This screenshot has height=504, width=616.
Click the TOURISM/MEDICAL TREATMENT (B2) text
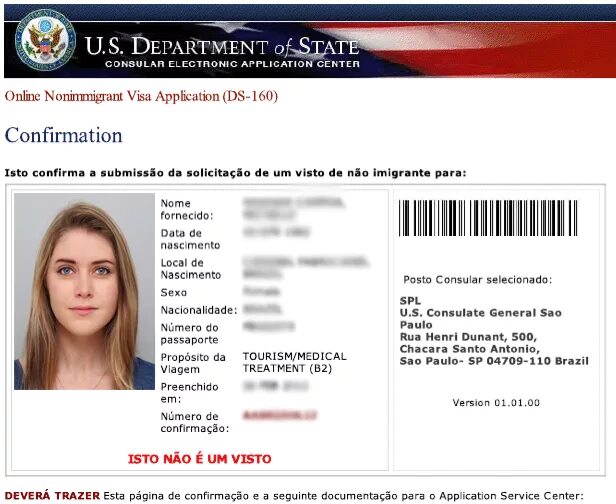click(x=295, y=362)
